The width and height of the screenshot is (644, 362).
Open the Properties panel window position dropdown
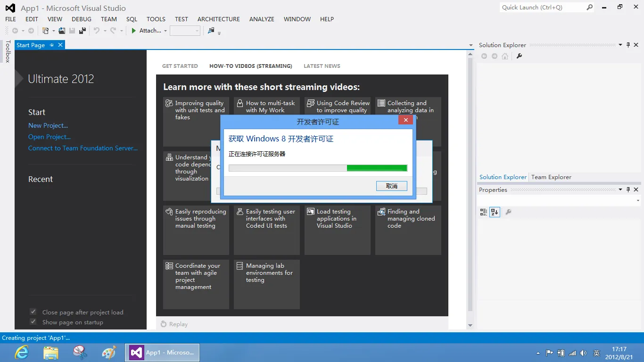click(620, 190)
